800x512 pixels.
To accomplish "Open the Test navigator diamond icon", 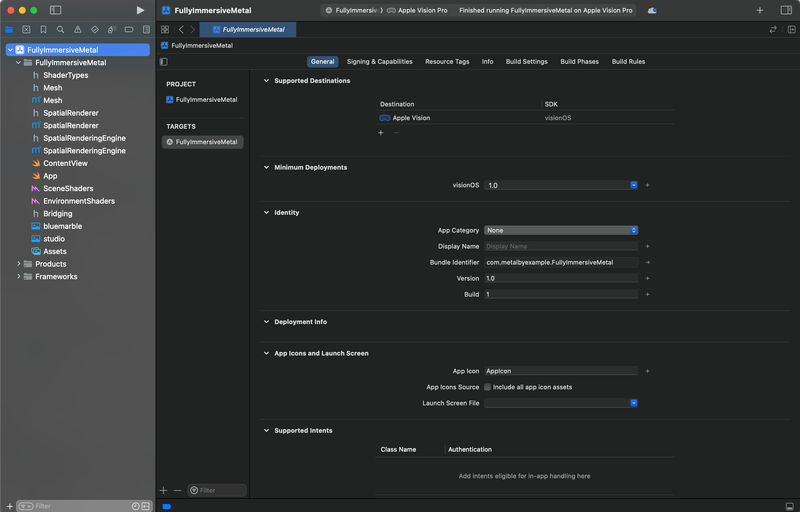I will coord(95,30).
